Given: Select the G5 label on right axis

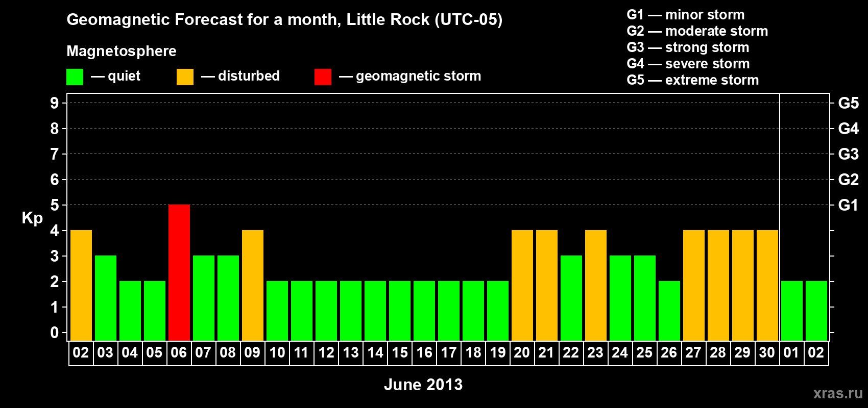Looking at the screenshot, I should [x=848, y=103].
